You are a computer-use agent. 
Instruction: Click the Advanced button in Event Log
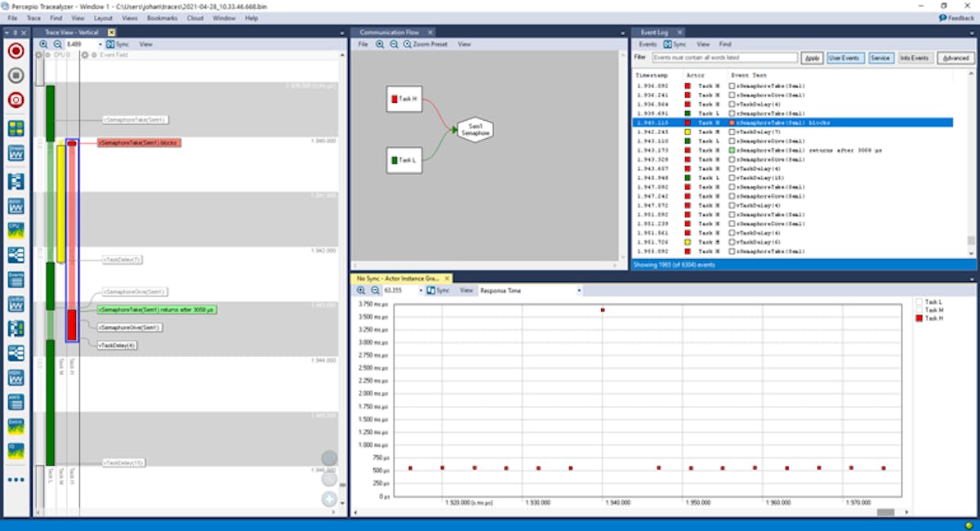click(x=955, y=57)
